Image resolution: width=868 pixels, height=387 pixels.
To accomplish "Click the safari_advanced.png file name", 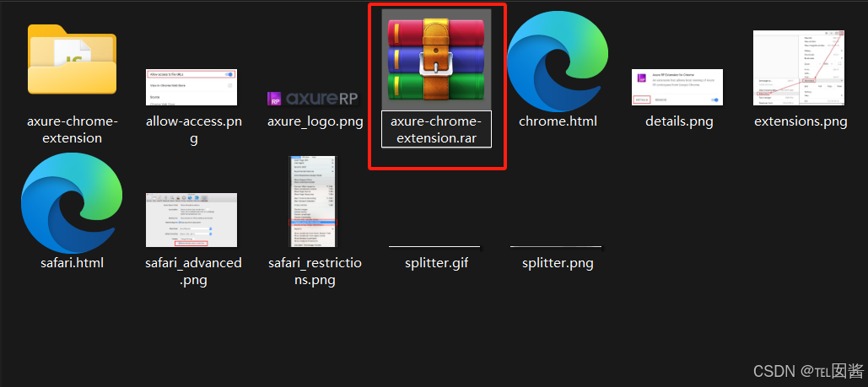I will 194,271.
